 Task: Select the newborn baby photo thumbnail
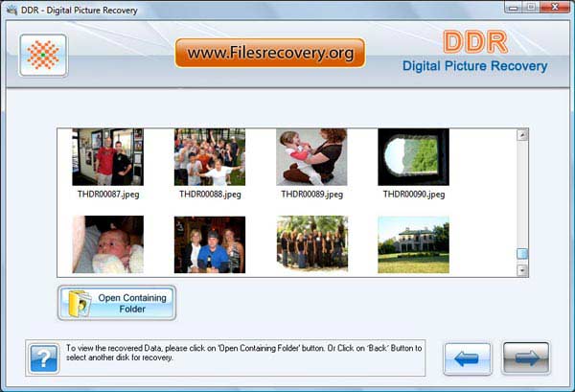click(107, 244)
